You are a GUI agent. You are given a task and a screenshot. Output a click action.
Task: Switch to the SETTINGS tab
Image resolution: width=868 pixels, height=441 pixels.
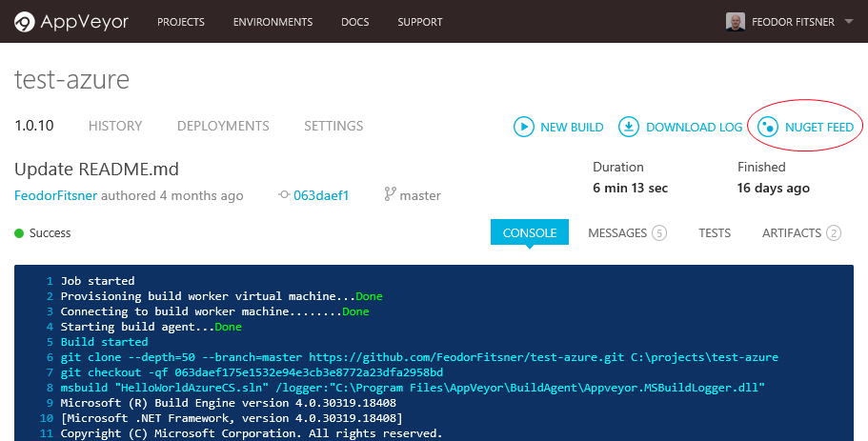(333, 126)
